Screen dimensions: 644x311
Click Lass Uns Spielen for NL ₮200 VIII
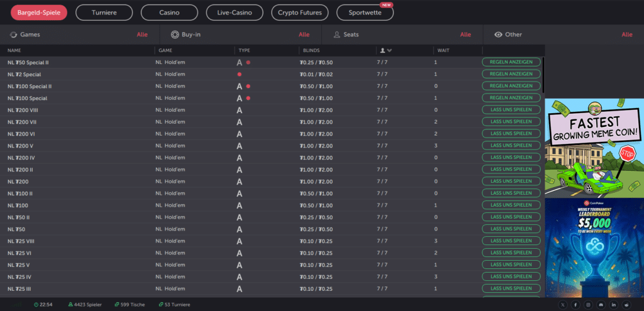511,109
